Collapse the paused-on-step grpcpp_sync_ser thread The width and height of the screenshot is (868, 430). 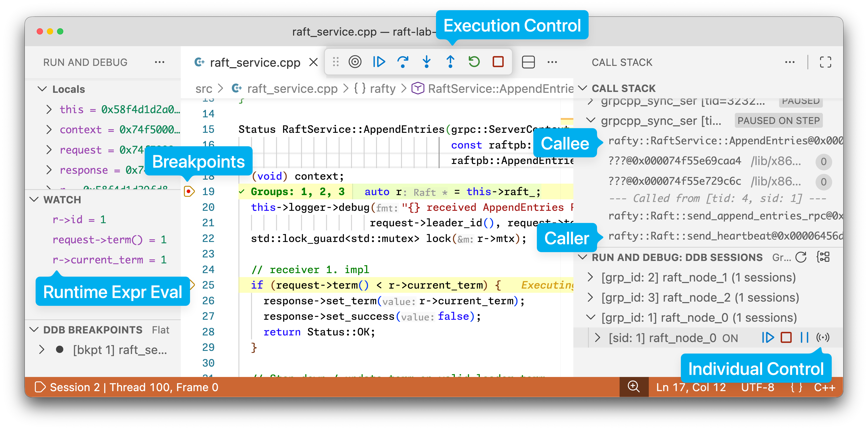point(591,120)
